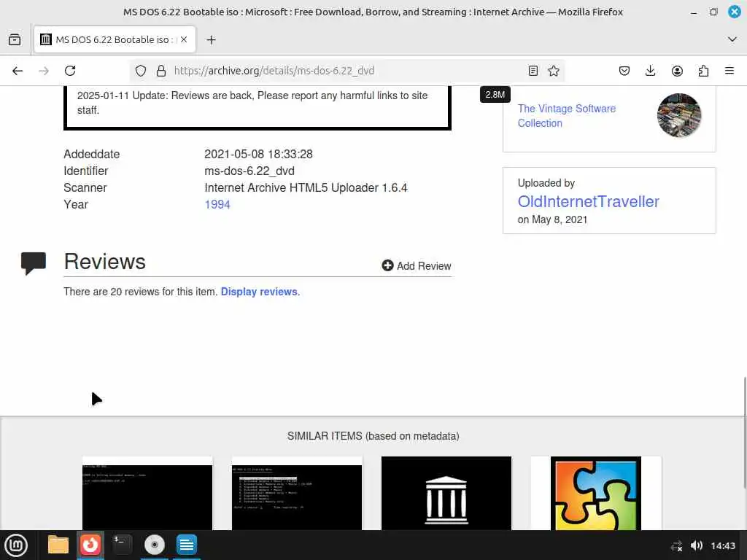Open the text editor taskbar icon
Image resolution: width=747 pixels, height=560 pixels.
[x=186, y=545]
